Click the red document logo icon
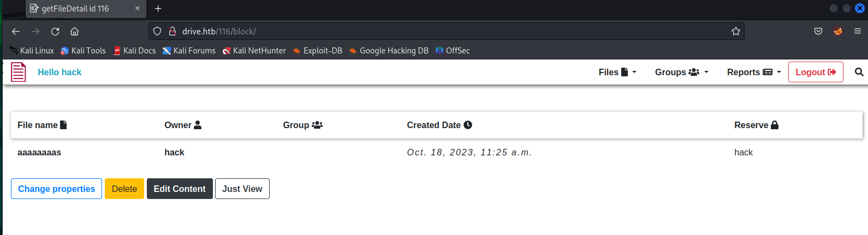The height and width of the screenshot is (235, 868). tap(19, 72)
